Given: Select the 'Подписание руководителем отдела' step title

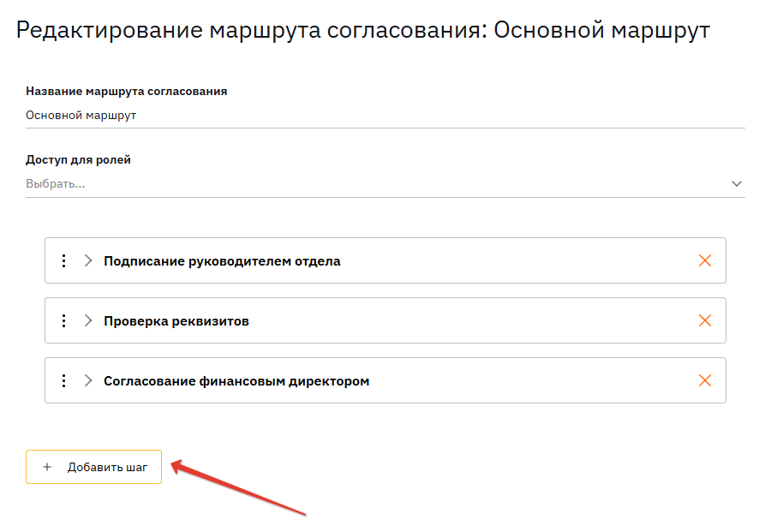Looking at the screenshot, I should pyautogui.click(x=222, y=261).
